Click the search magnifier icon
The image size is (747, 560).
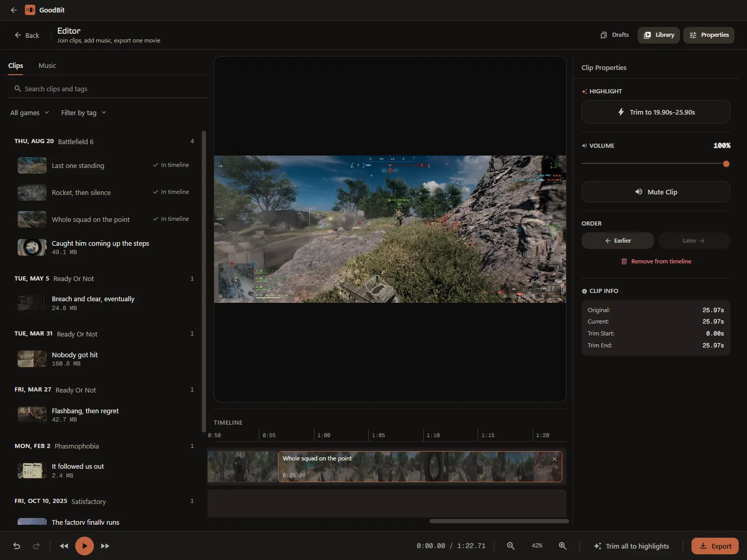coord(18,89)
